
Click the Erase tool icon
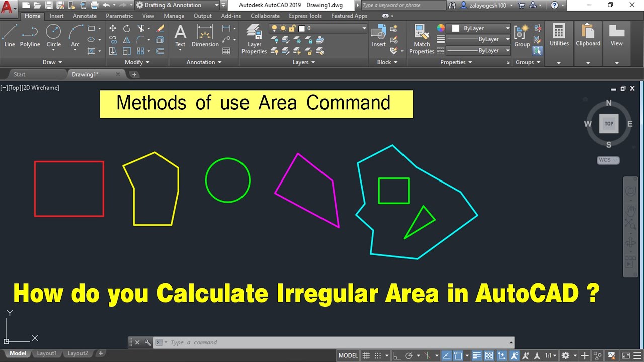tap(160, 28)
